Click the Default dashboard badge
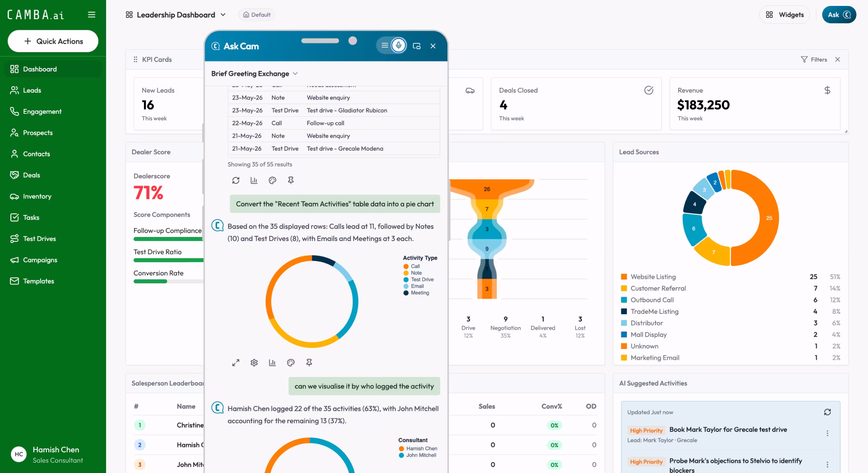The height and width of the screenshot is (473, 868). [257, 15]
